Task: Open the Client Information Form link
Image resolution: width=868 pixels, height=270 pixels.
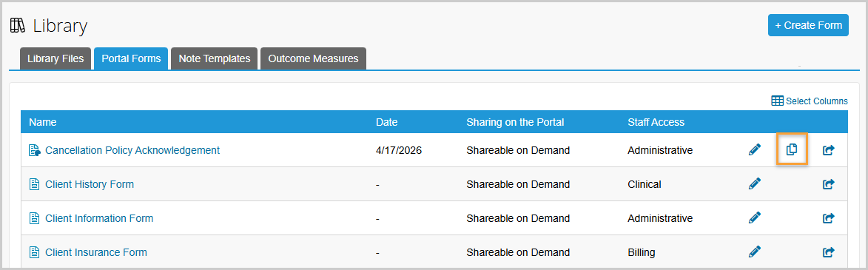Action: pyautogui.click(x=99, y=218)
